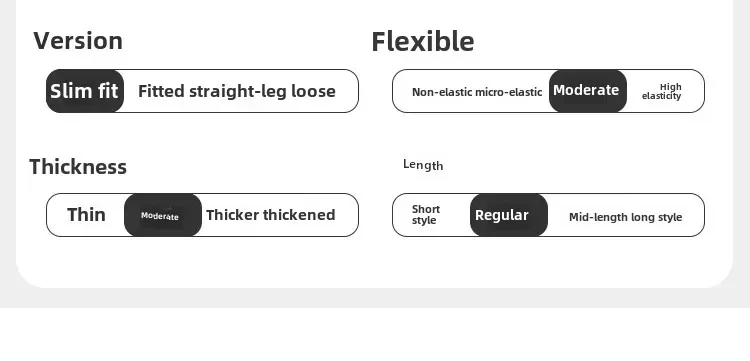
Task: Choose the thickened option
Action: (x=299, y=215)
